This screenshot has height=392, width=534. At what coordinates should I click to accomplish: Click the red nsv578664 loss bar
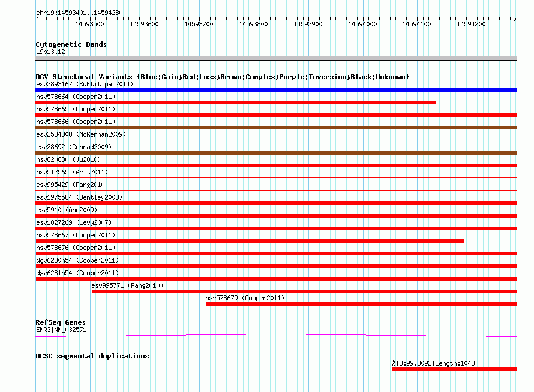point(235,102)
